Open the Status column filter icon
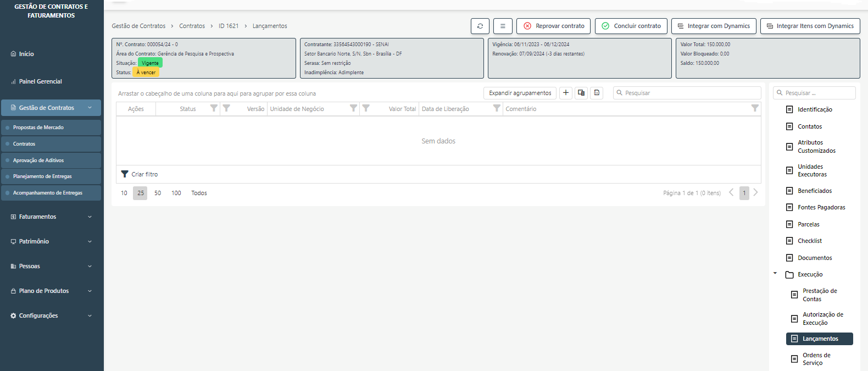Image resolution: width=868 pixels, height=371 pixels. coord(214,109)
